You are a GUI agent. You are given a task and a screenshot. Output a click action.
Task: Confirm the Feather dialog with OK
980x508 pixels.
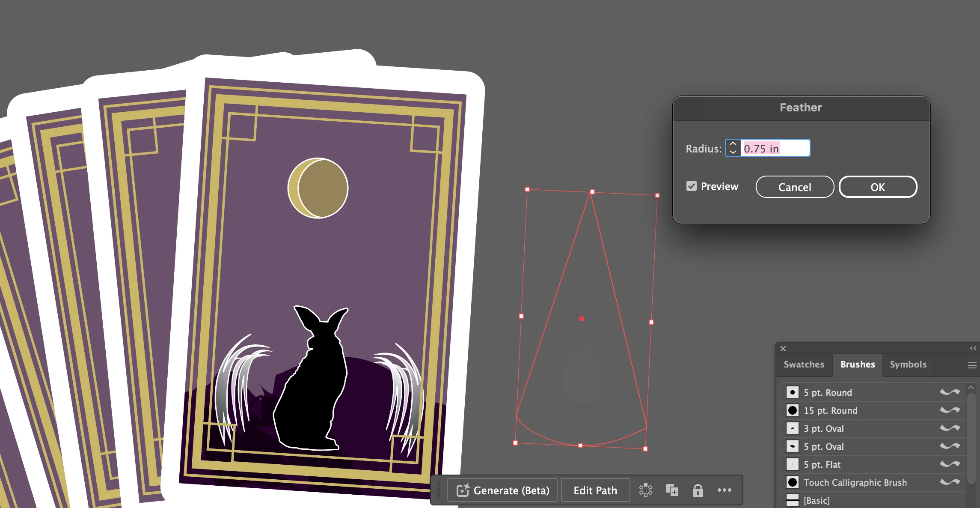[877, 187]
